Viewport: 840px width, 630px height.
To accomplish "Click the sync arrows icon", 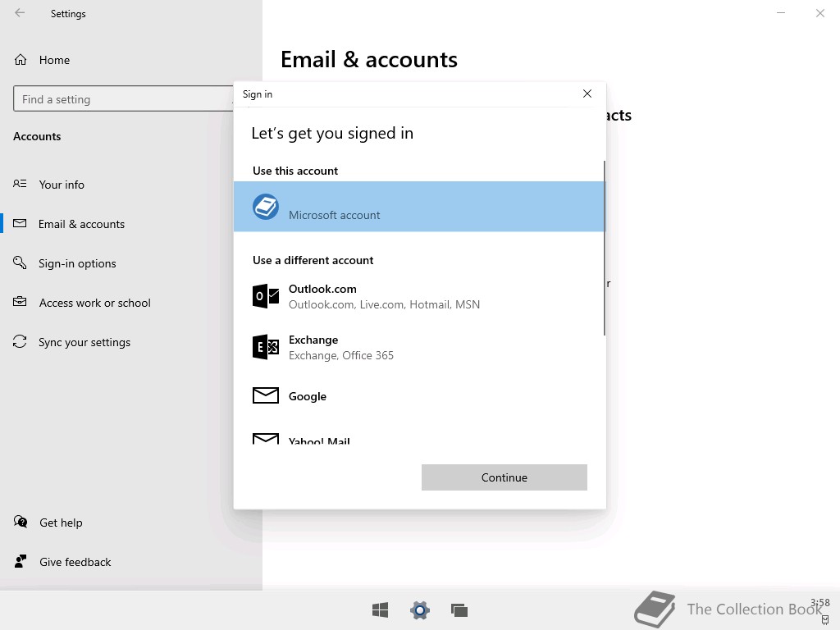I will coord(20,341).
